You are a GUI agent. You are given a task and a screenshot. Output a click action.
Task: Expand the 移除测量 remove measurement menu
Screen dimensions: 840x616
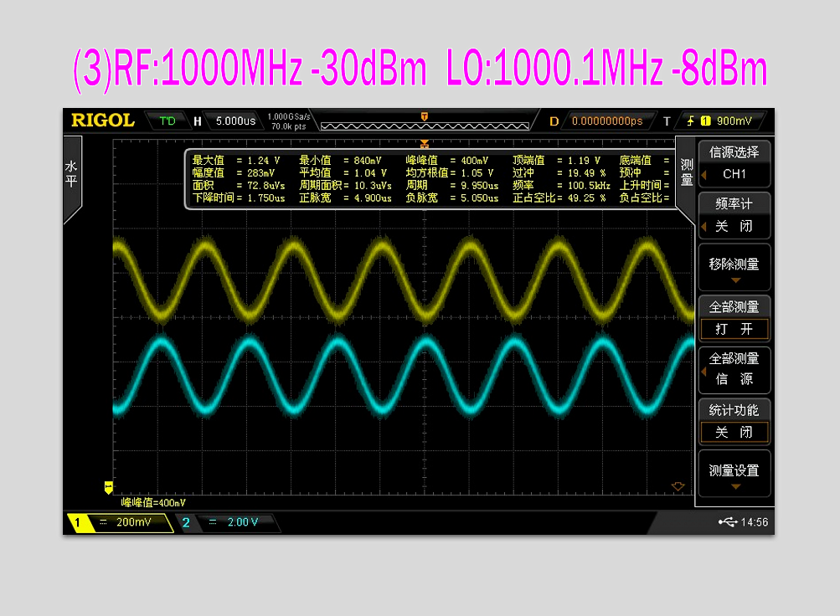tap(734, 268)
